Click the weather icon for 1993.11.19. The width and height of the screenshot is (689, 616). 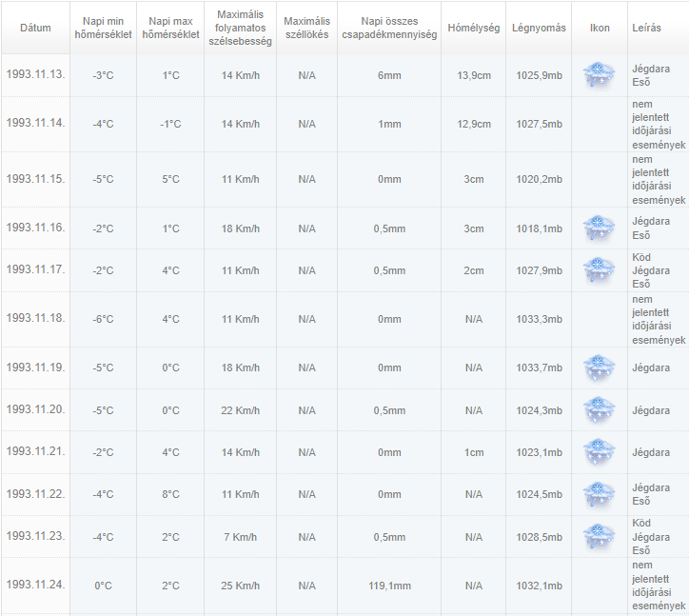point(599,368)
